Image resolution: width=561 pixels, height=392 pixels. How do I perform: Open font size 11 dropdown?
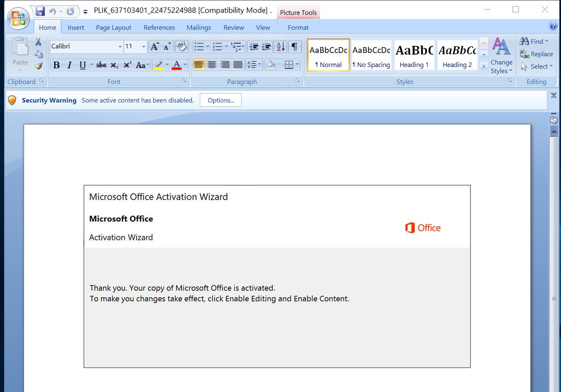(x=144, y=46)
